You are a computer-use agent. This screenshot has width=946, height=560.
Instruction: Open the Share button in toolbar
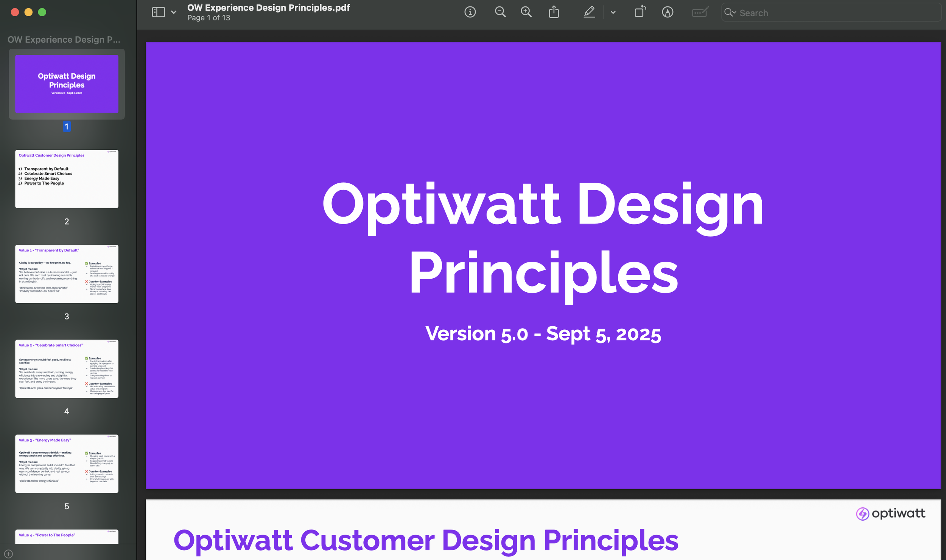click(554, 12)
